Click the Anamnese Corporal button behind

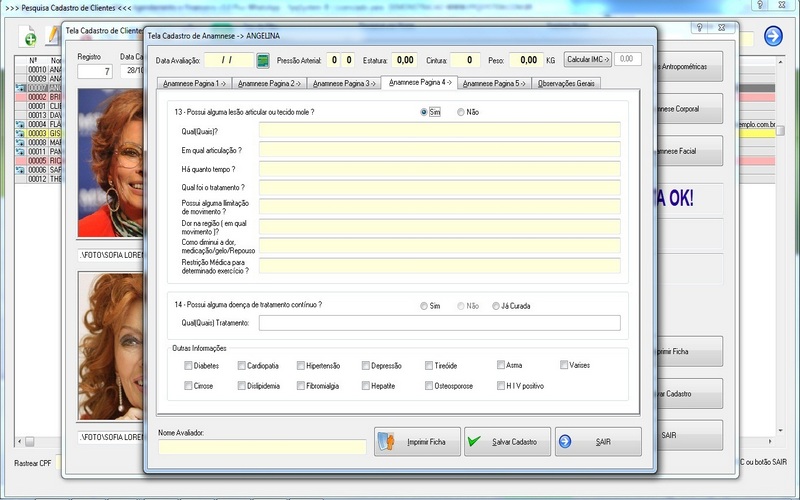690,109
